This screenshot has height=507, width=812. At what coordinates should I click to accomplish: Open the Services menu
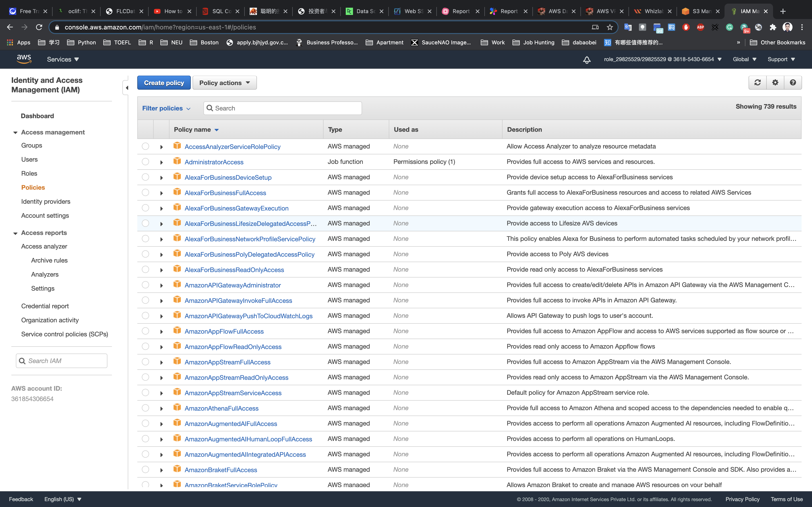63,59
